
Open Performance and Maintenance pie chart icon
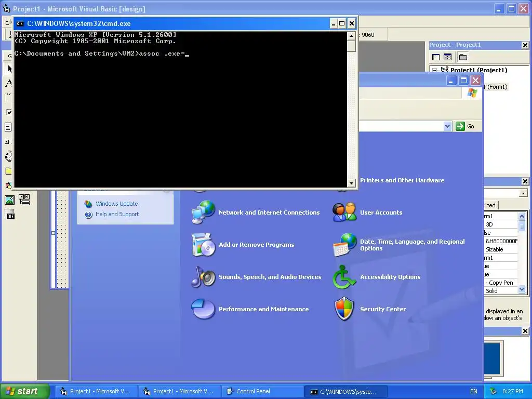203,309
